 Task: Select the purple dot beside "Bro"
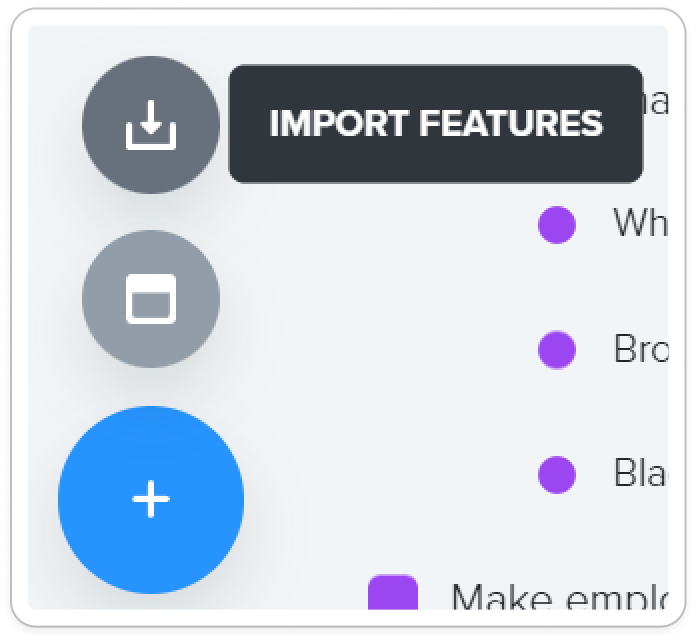(557, 350)
